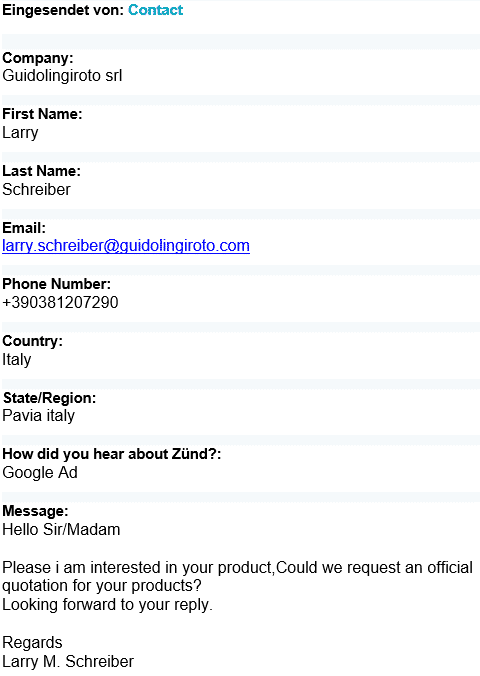Click the Larry M. Schreiber signature line
Image resolution: width=480 pixels, height=676 pixels.
[68, 661]
